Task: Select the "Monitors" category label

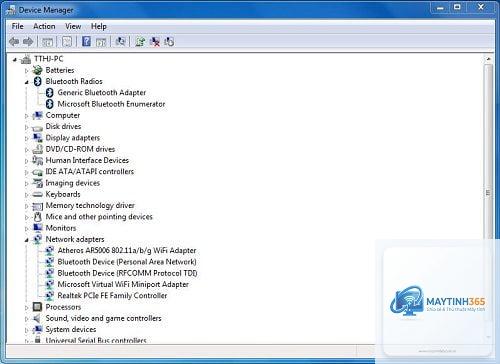Action: coord(61,228)
